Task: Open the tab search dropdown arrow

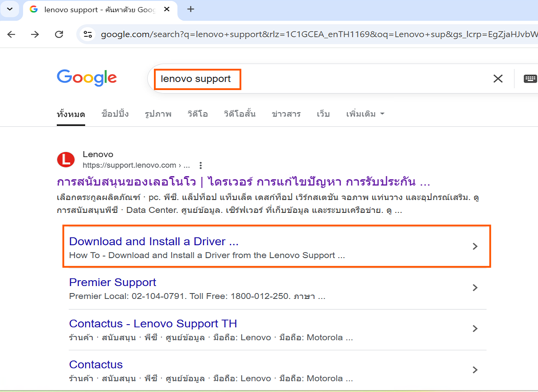Action: 9,9
